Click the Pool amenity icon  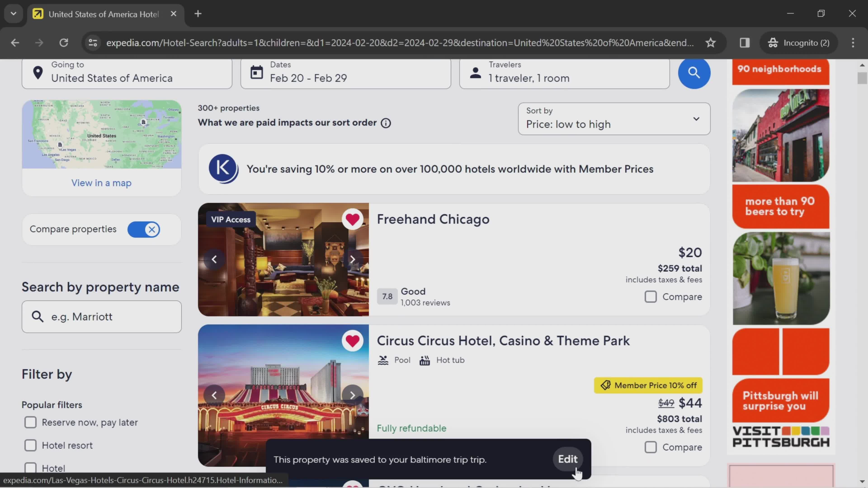point(383,360)
